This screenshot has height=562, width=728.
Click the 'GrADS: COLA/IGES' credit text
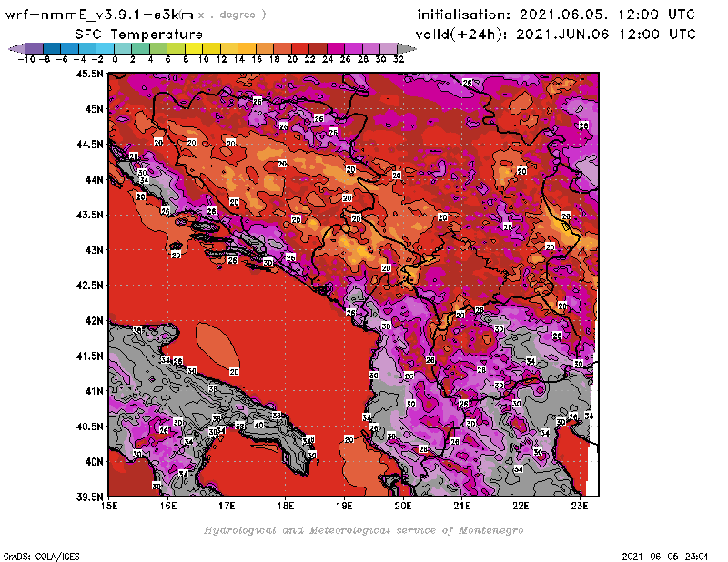42,557
